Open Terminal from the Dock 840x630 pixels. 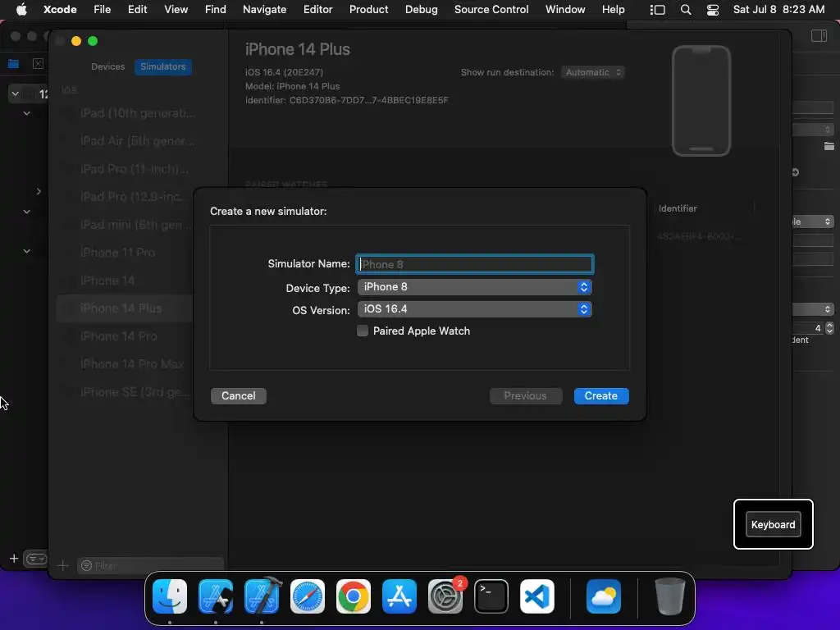(491, 596)
